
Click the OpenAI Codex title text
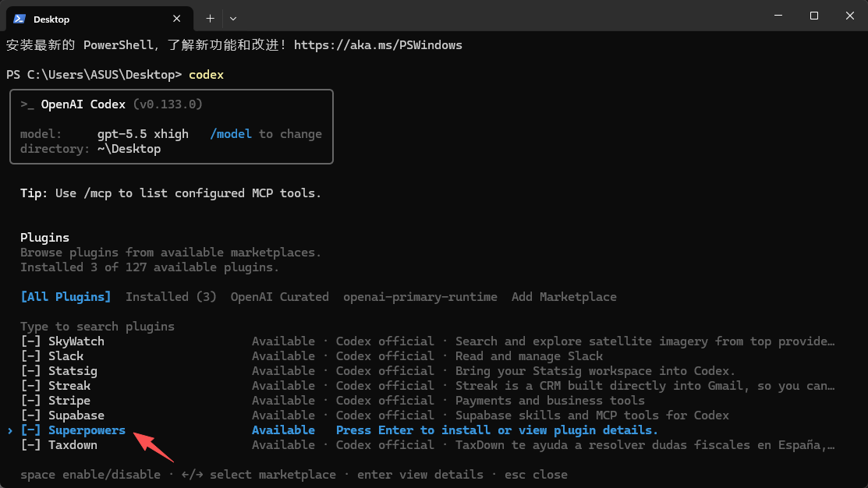pos(83,104)
